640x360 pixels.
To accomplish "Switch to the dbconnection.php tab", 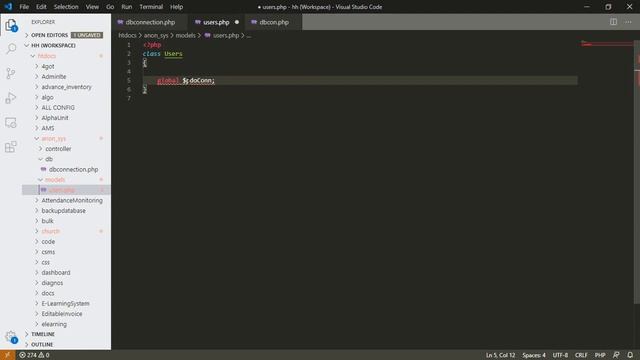I will click(149, 22).
